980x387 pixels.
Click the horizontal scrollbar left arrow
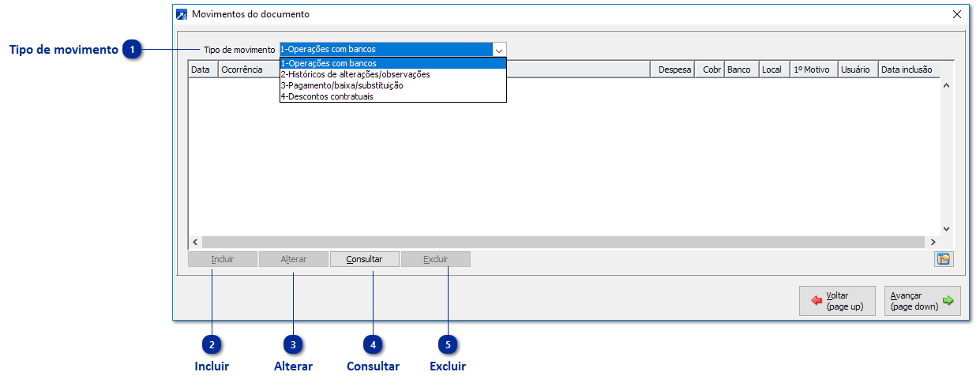pyautogui.click(x=195, y=242)
